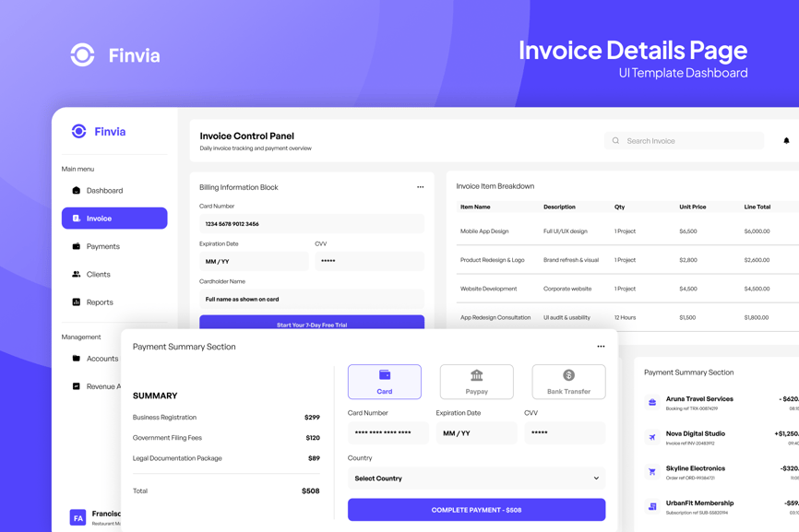Screen dimensions: 799x532
Task: Open Billing Information Block options menu
Action: pyautogui.click(x=420, y=187)
